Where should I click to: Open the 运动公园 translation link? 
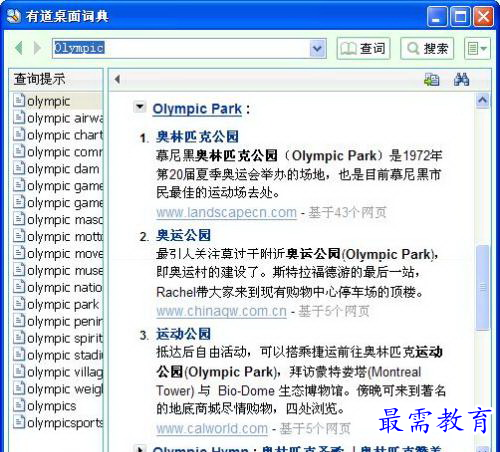pyautogui.click(x=183, y=334)
